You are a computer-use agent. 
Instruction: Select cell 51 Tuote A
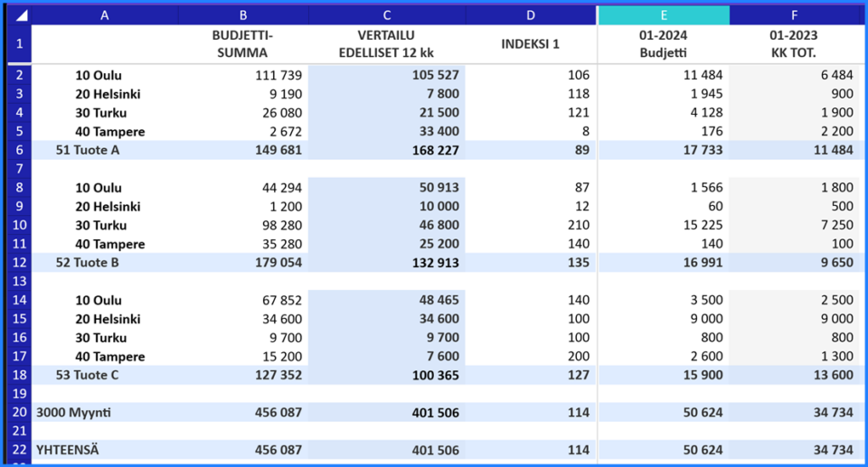pyautogui.click(x=105, y=150)
